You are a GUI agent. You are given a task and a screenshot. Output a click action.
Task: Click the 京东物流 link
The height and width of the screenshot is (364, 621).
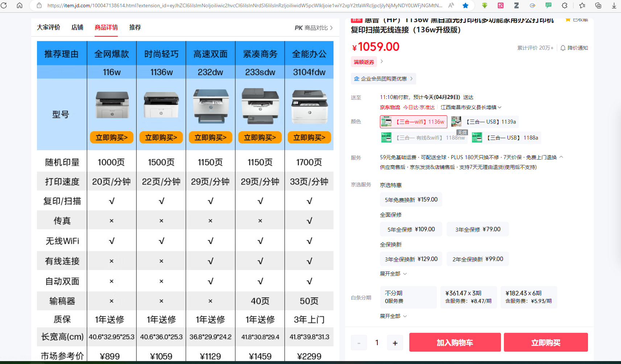[x=390, y=107]
